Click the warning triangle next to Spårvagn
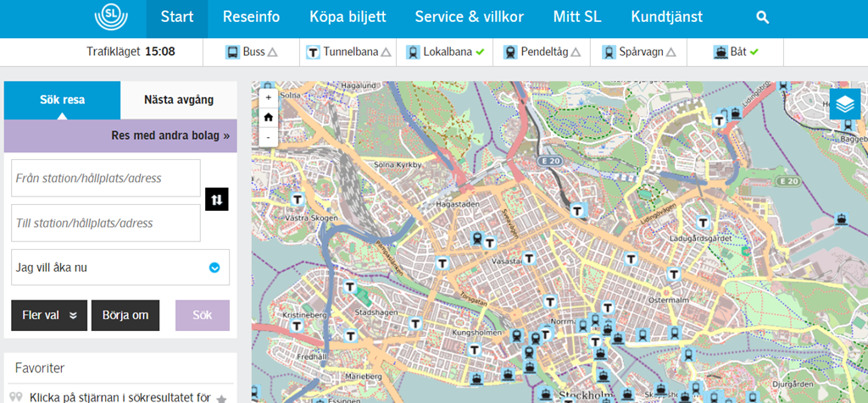Image resolution: width=868 pixels, height=403 pixels. (671, 52)
